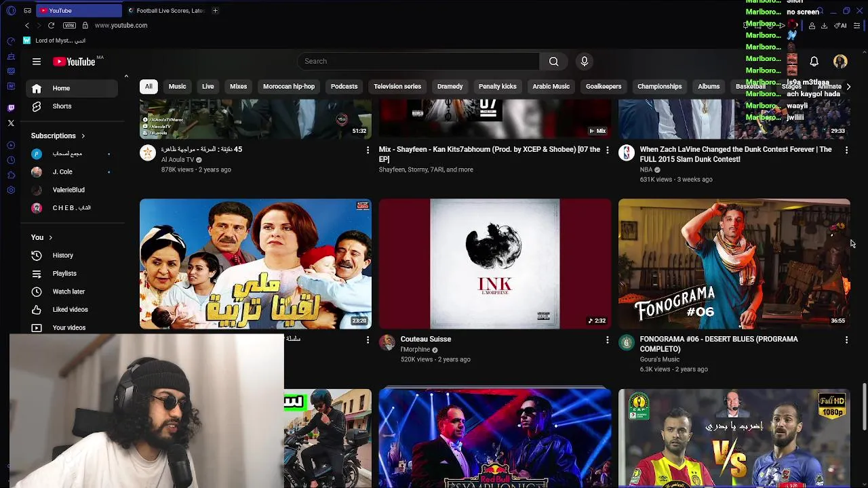Screen dimensions: 868x488
Task: Select the Championships filter chip
Action: pyautogui.click(x=659, y=87)
